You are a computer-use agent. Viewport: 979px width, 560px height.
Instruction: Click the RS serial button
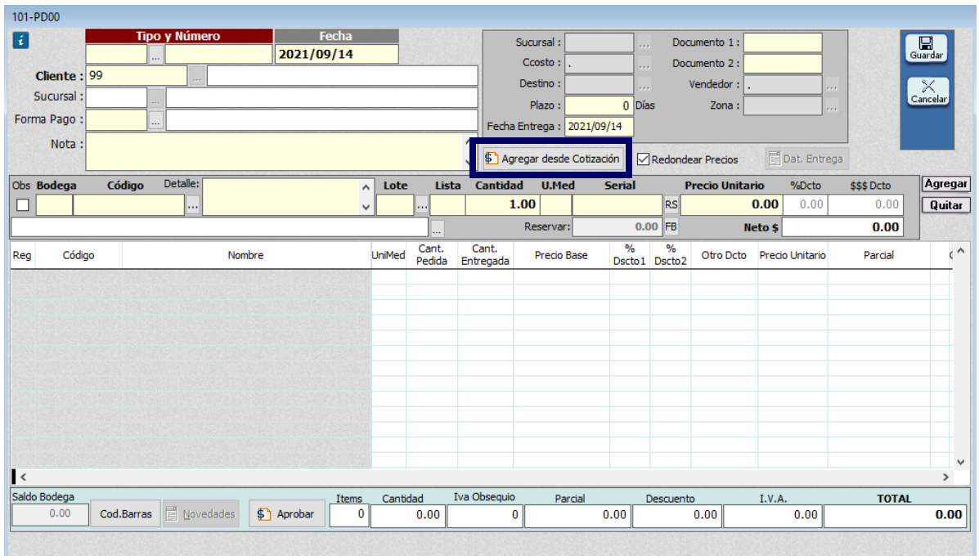671,204
